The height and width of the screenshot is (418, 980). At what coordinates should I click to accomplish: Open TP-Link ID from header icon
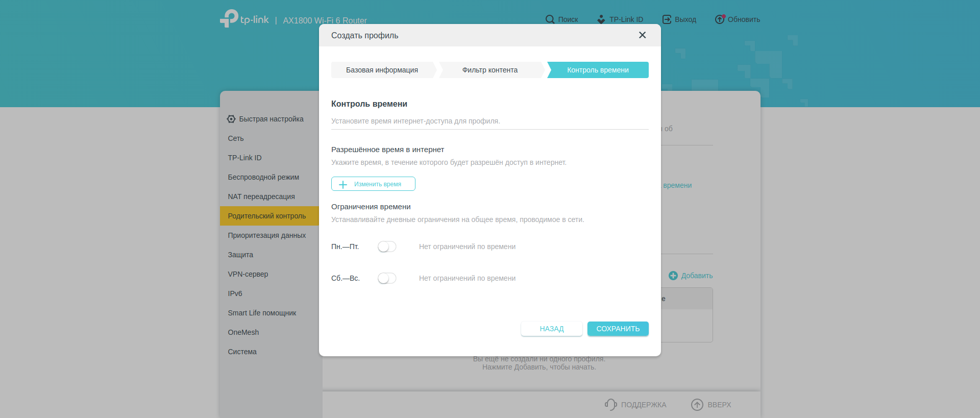601,19
